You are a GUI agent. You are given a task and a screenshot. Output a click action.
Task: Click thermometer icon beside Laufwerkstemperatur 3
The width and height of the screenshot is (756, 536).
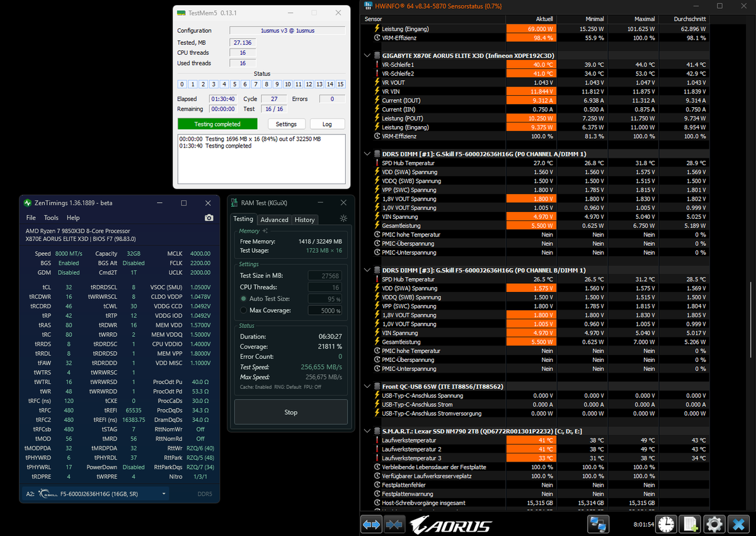pyautogui.click(x=377, y=458)
